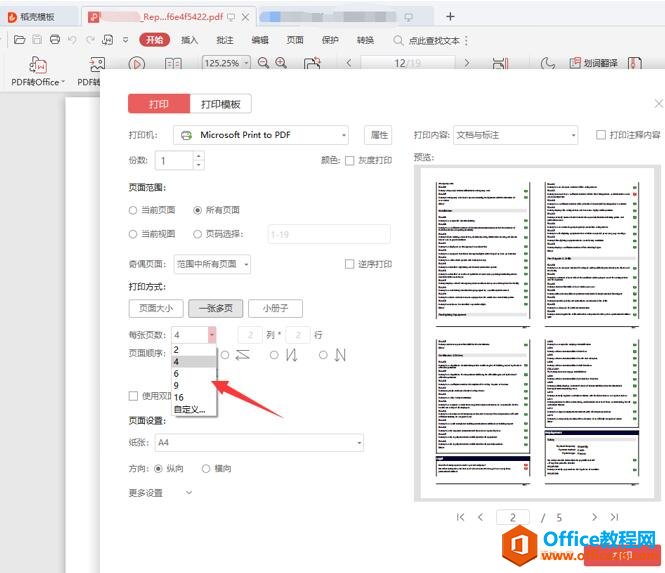Expand 更多设置 section
Viewport: 665px width, 573px height.
pyautogui.click(x=160, y=493)
